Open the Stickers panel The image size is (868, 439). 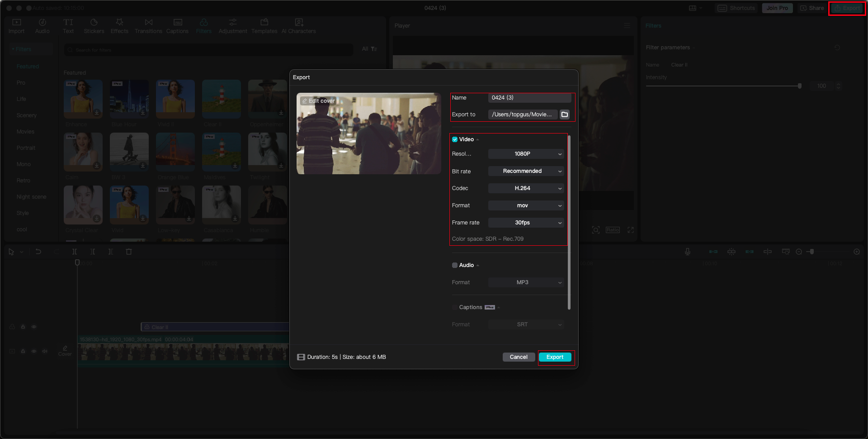pos(94,26)
